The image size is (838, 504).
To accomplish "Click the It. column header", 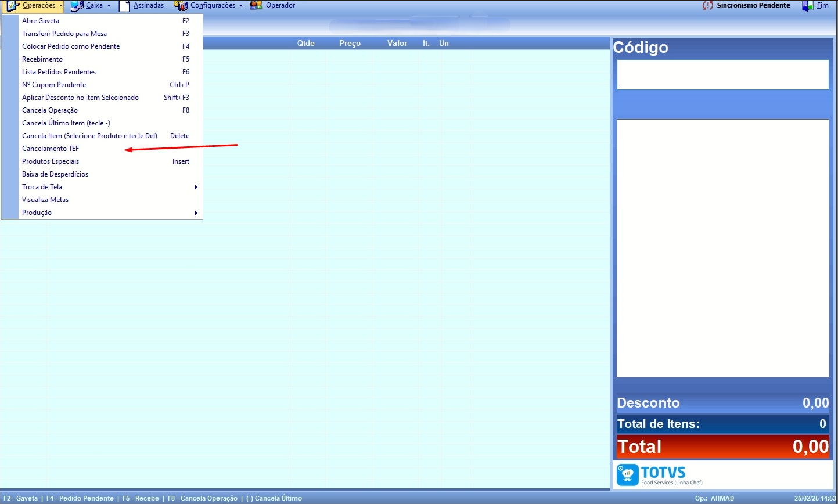I will pyautogui.click(x=426, y=44).
